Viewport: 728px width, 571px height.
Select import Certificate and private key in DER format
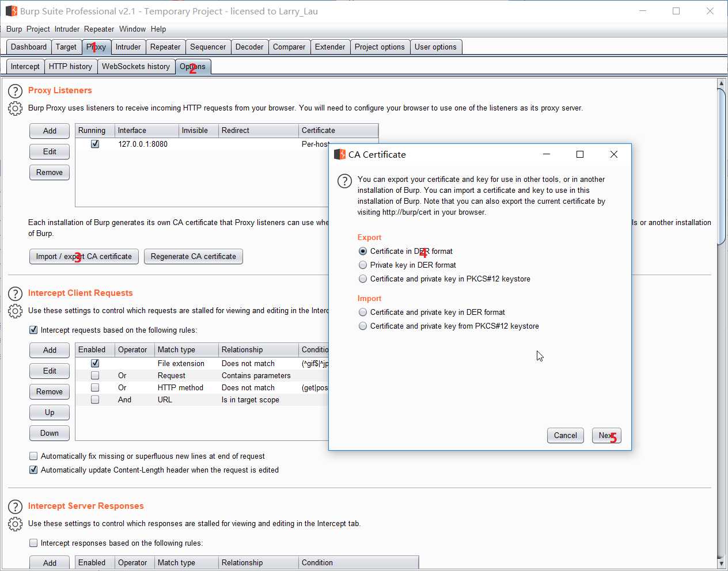(x=363, y=312)
